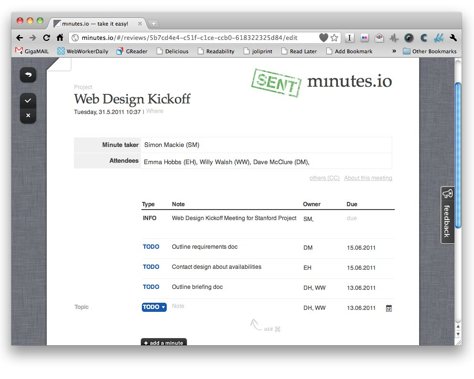Click the Topic placeholder field

tap(82, 307)
